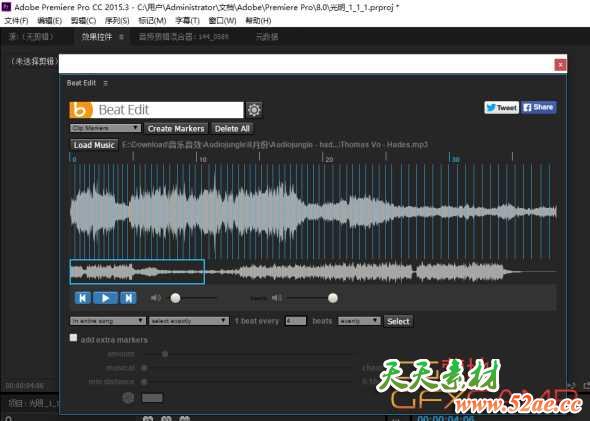Switch to 元数据 tab
The height and width of the screenshot is (421, 590).
click(x=267, y=37)
